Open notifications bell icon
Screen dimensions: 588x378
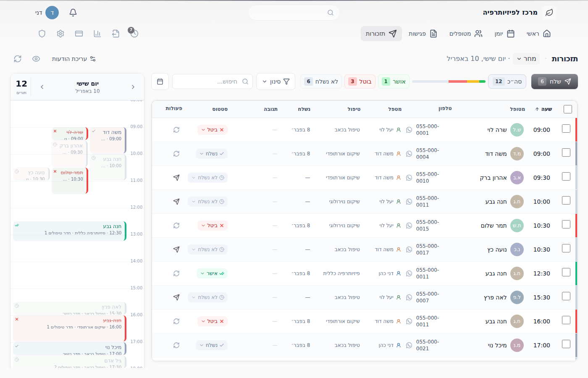[73, 13]
